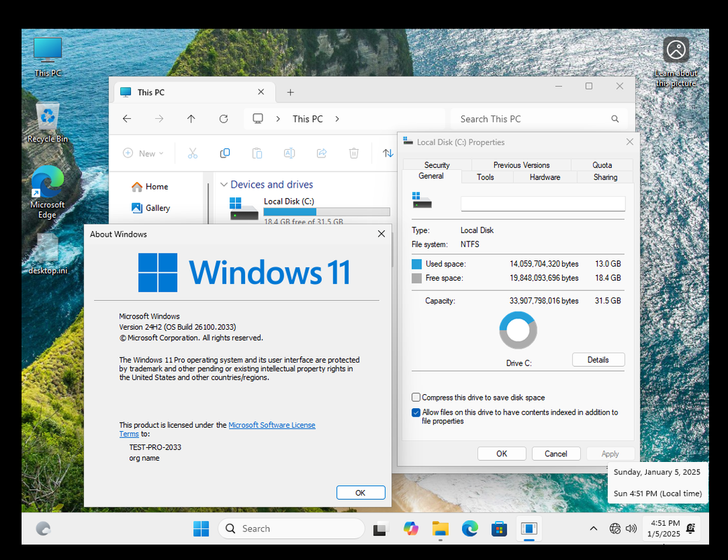
Task: Click the Delete trash icon in Explorer
Action: click(x=353, y=153)
